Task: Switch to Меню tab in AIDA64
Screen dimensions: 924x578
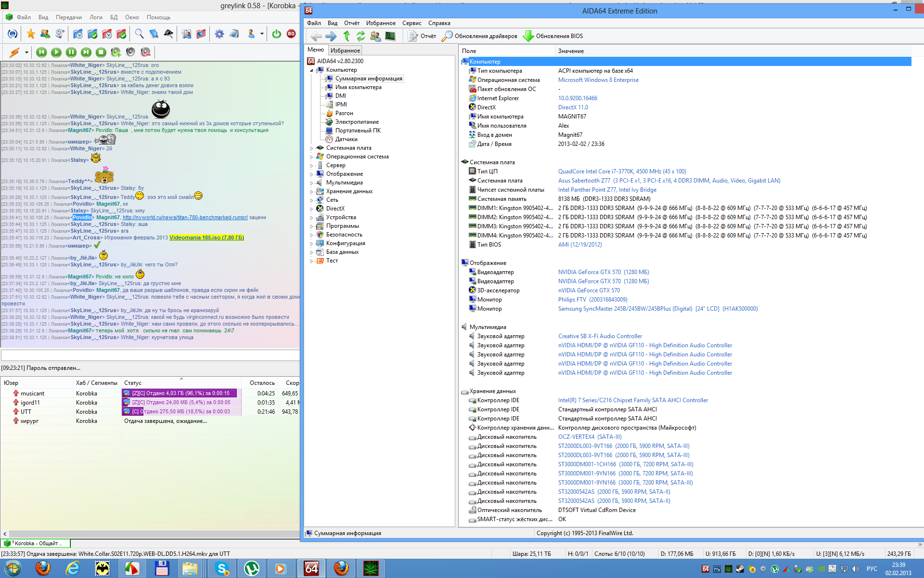Action: point(316,50)
